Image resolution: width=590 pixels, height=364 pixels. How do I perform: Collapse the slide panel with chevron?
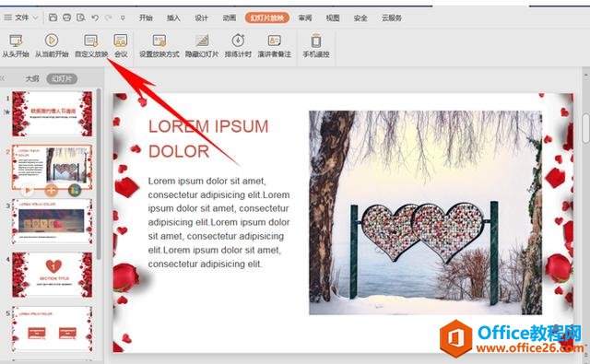point(3,78)
